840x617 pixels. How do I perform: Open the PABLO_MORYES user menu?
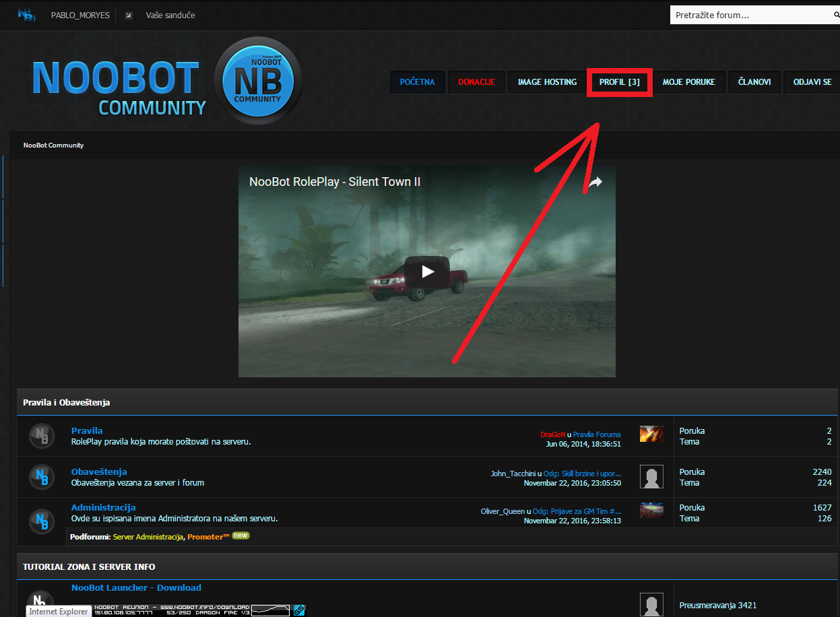[80, 15]
